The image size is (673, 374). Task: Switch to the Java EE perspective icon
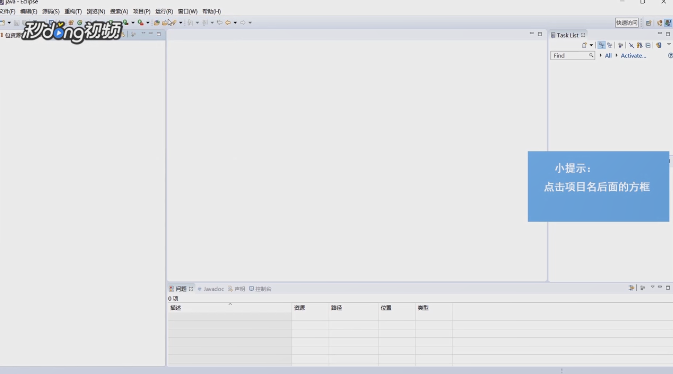(660, 23)
